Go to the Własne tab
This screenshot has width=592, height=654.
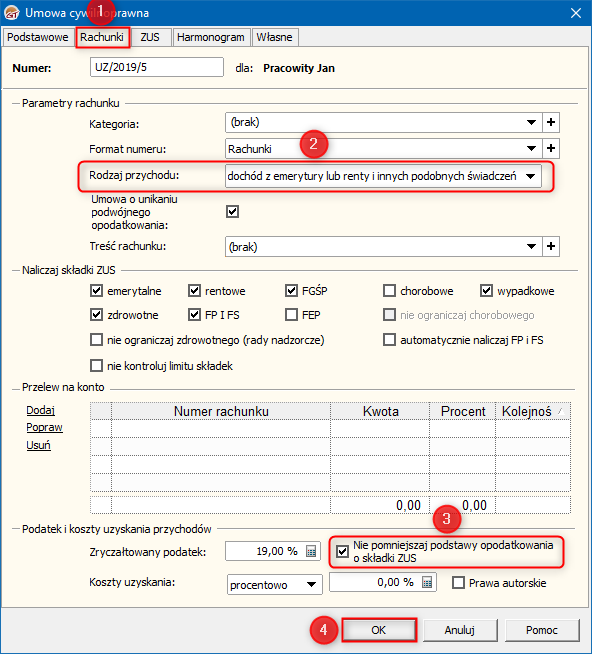[x=274, y=37]
